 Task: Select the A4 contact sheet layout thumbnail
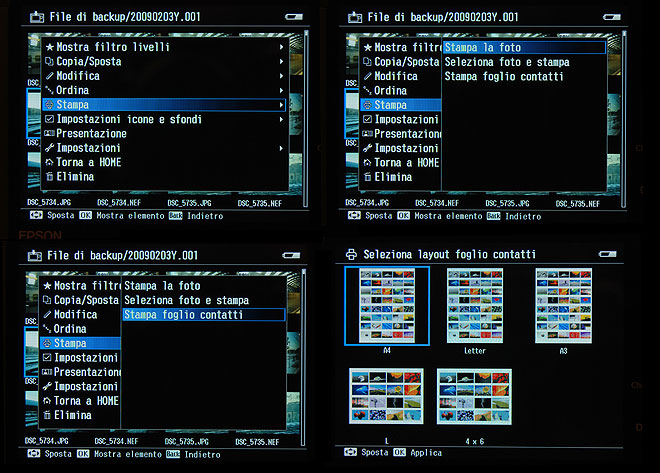[387, 306]
